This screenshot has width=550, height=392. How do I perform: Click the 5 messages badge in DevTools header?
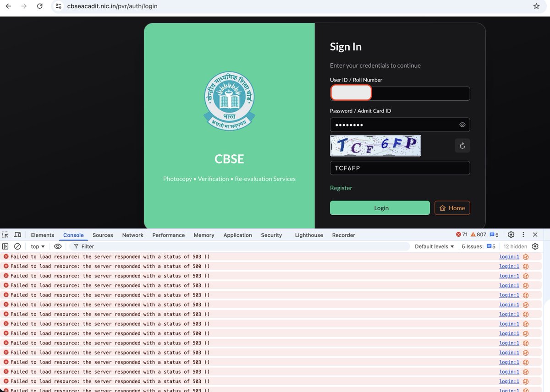pos(494,234)
